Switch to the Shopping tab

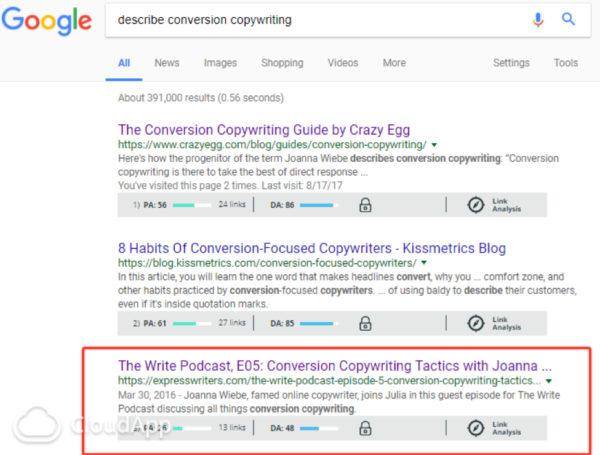282,63
